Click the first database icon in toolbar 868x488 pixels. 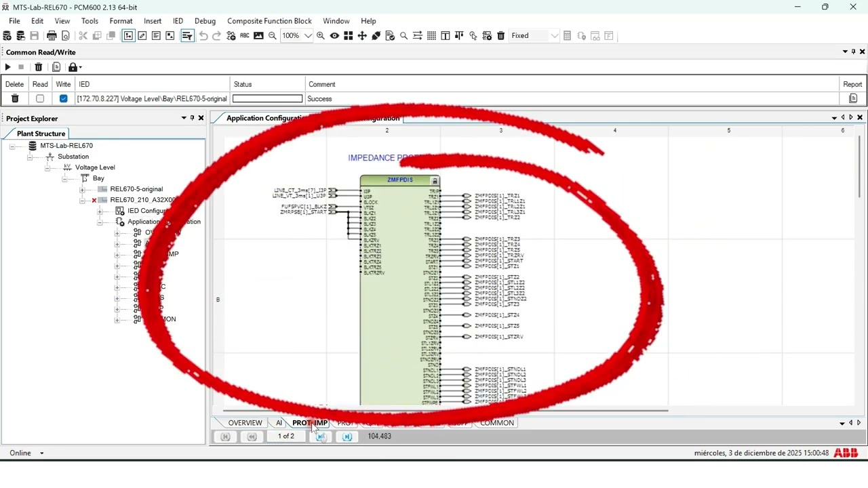(7, 36)
